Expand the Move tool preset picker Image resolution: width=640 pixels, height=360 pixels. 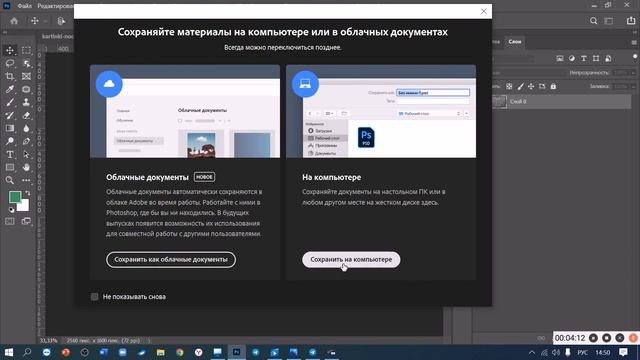tap(45, 21)
